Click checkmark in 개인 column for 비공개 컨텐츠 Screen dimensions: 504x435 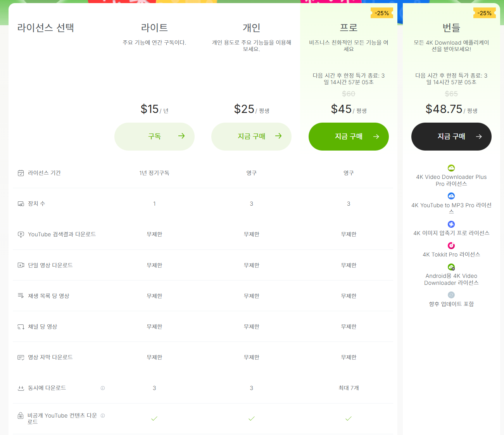[x=251, y=418]
